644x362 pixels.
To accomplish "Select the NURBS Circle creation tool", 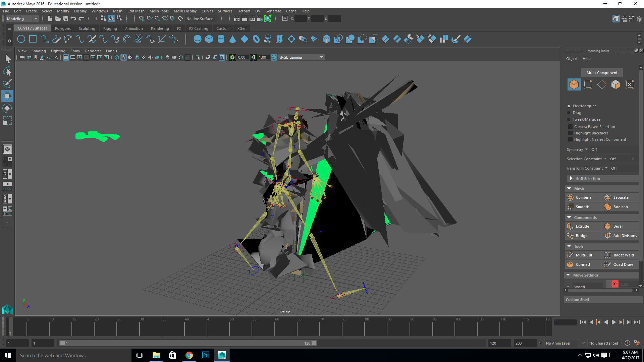I will [x=21, y=39].
